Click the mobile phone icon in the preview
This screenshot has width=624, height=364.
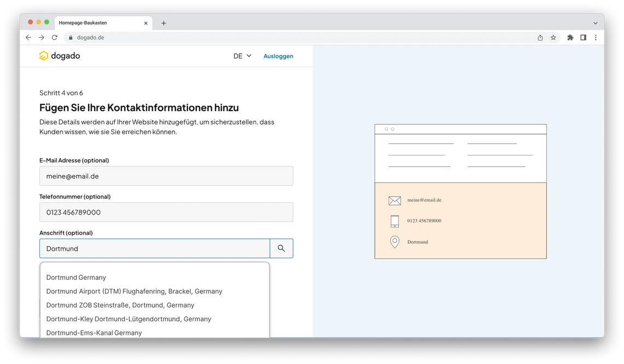coord(395,221)
